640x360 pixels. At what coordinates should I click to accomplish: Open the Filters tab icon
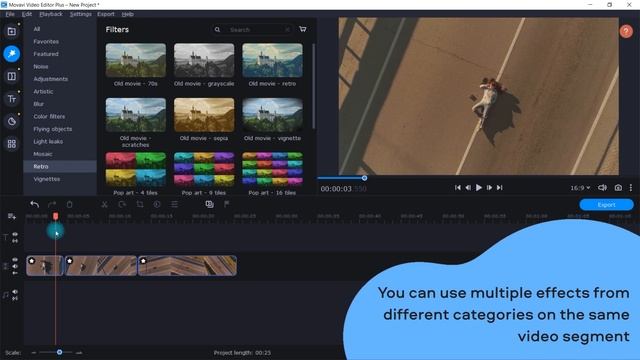[11, 53]
